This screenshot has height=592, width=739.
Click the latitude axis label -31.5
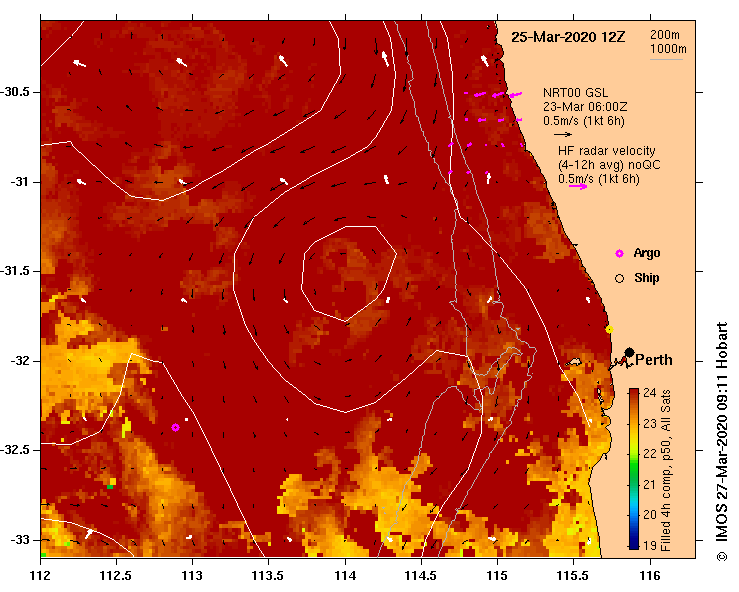15,271
